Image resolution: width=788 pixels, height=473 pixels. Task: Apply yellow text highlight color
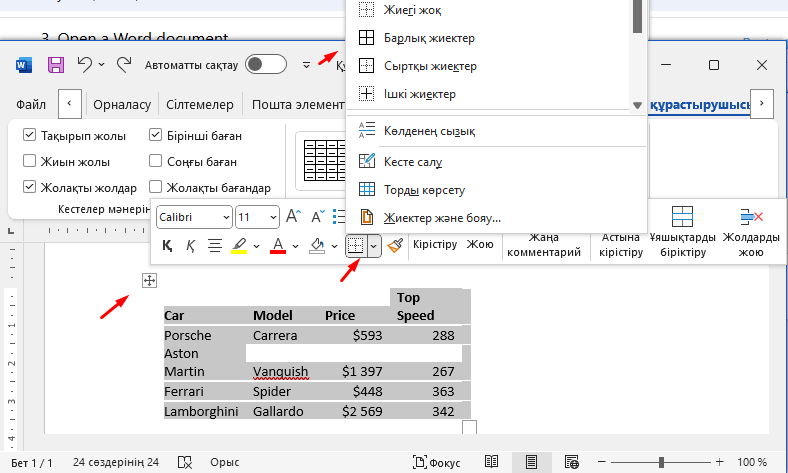pyautogui.click(x=239, y=246)
